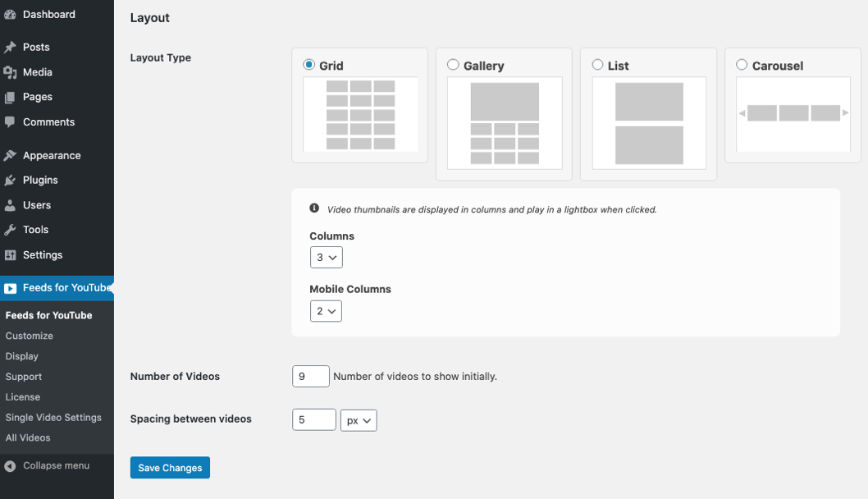
Task: Open the Columns dropdown
Action: coord(326,258)
